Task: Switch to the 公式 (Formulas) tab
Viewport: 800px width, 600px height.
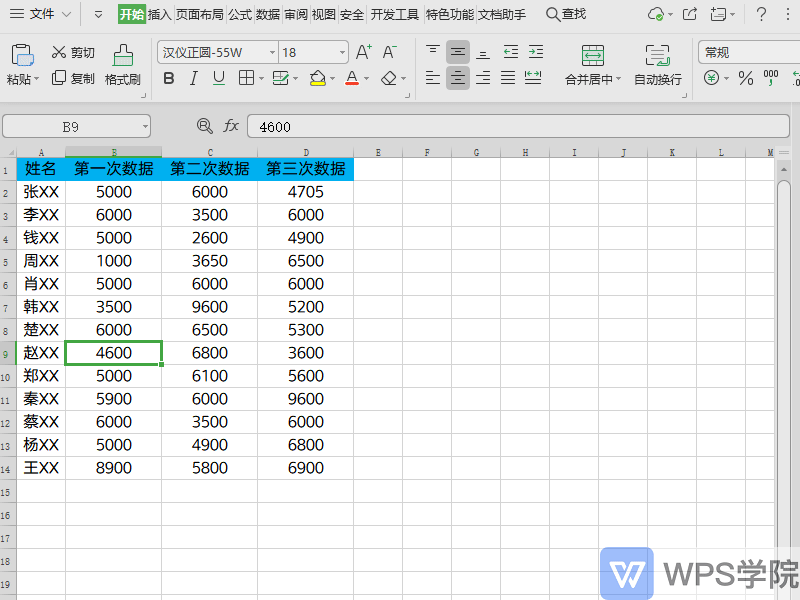Action: (x=240, y=15)
